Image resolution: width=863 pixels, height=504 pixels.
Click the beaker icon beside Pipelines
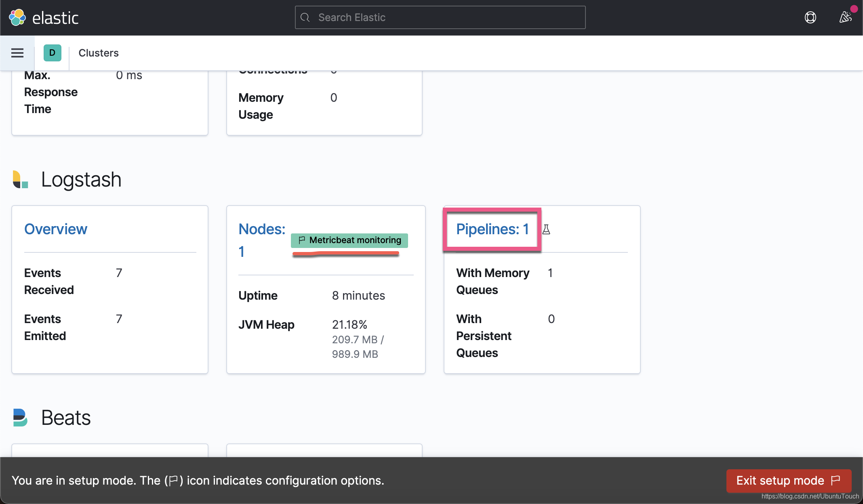pyautogui.click(x=546, y=229)
